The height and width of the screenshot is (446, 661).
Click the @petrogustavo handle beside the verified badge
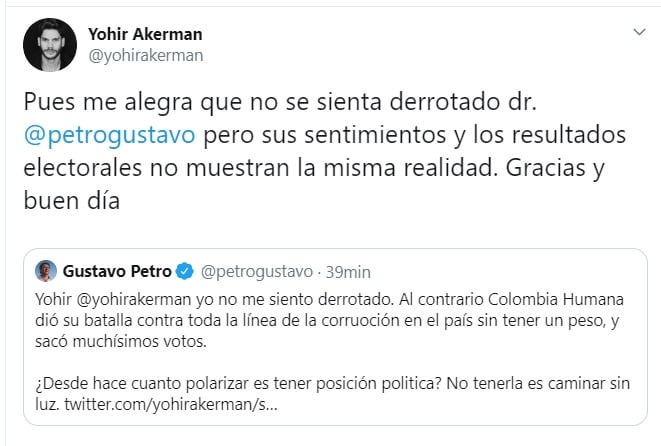click(255, 271)
